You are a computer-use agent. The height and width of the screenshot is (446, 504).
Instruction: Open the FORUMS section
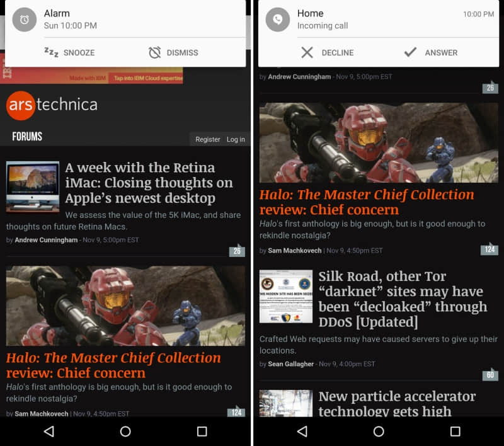[x=27, y=137]
